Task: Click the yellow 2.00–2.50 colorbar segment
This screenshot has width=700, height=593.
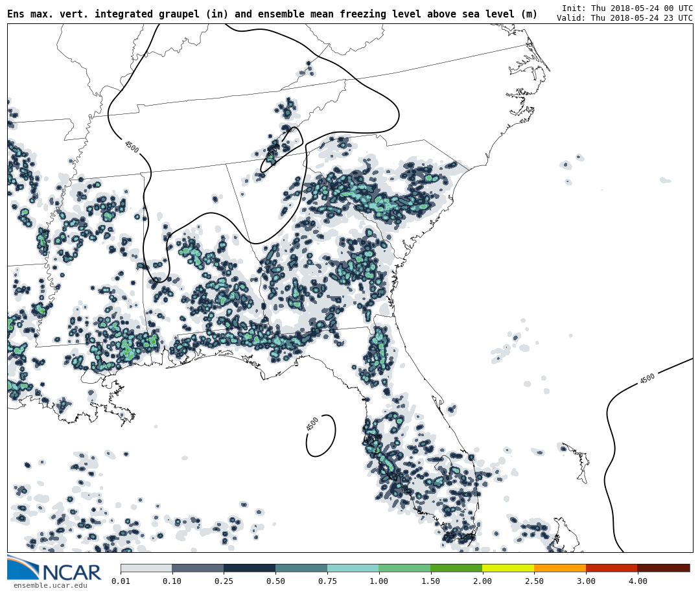Action: pyautogui.click(x=508, y=568)
